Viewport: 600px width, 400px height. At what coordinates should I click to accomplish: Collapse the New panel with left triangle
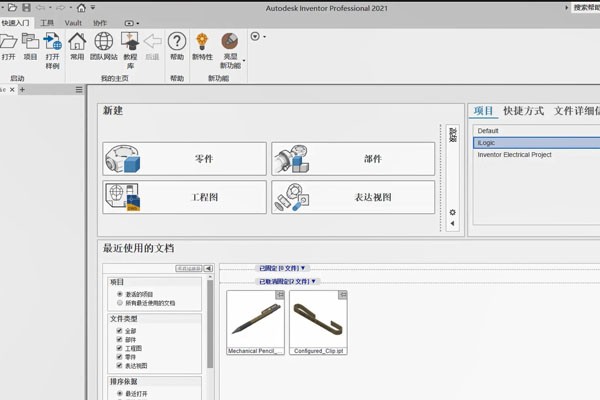[452, 223]
